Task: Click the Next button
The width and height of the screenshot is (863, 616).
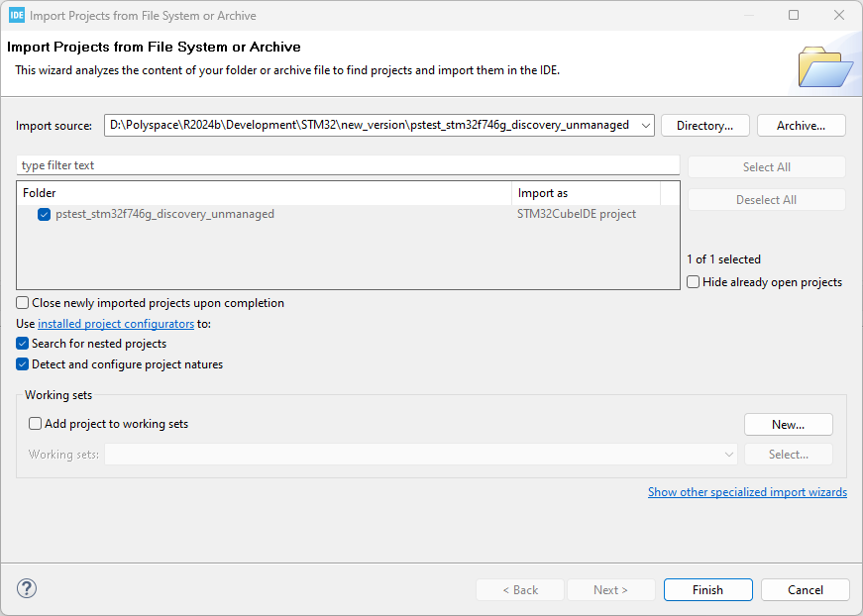Action: pos(611,589)
